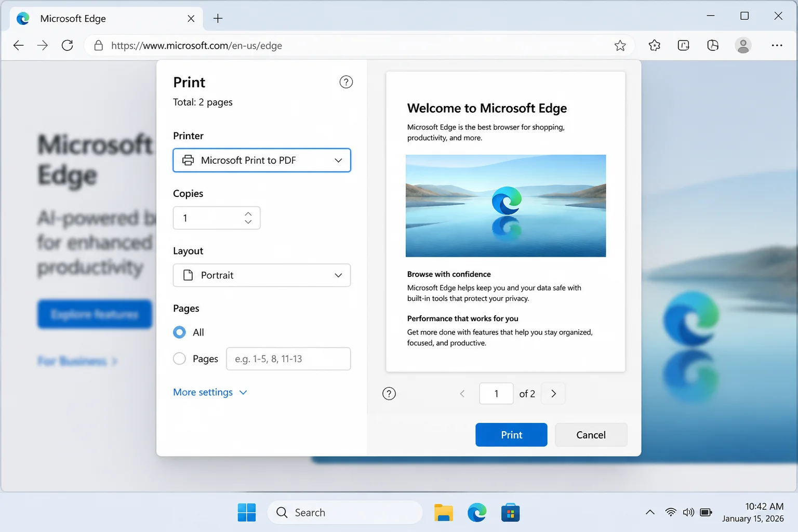Click the blurred Explore features button on the page
The width and height of the screenshot is (798, 532).
pos(95,314)
